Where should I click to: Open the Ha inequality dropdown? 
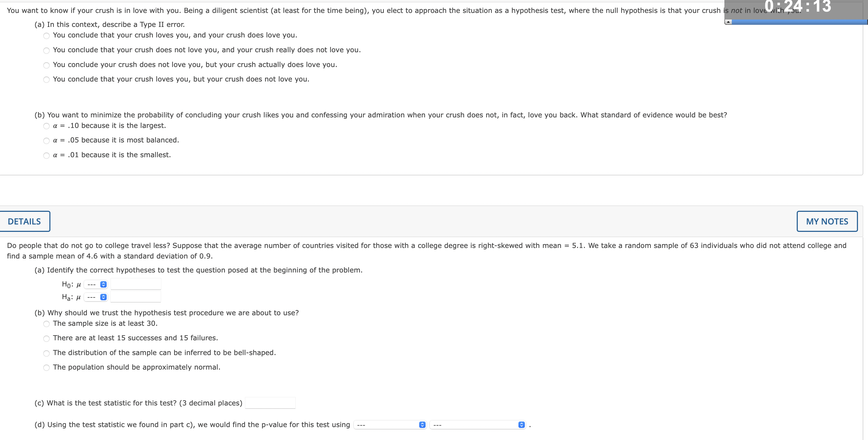pyautogui.click(x=96, y=297)
